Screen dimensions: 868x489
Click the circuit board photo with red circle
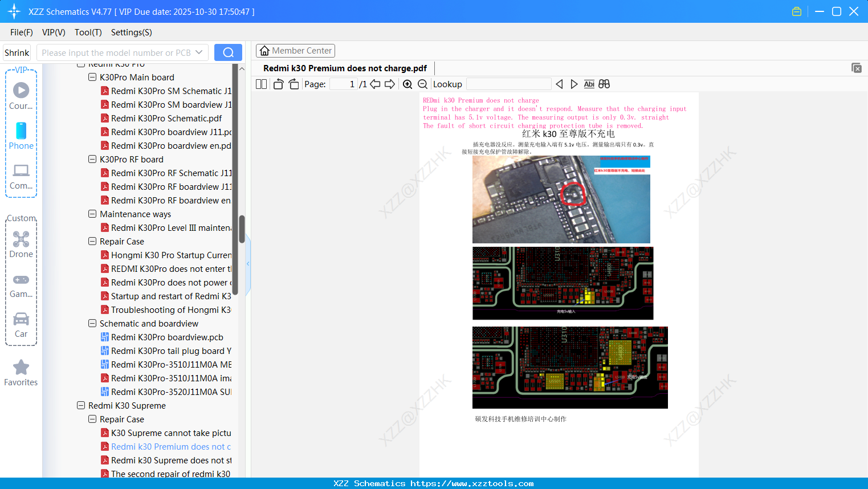pos(561,199)
